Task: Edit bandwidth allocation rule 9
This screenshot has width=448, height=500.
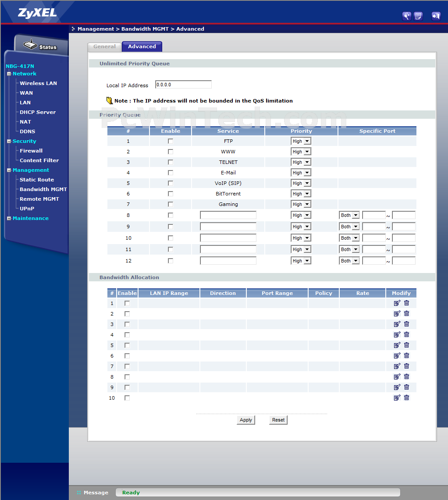Action: [x=397, y=387]
